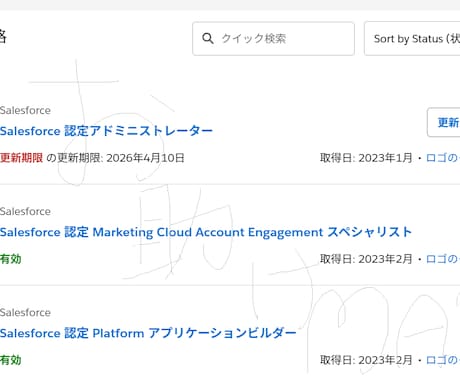
Task: Focus the クイック検索 search field
Action: click(273, 39)
